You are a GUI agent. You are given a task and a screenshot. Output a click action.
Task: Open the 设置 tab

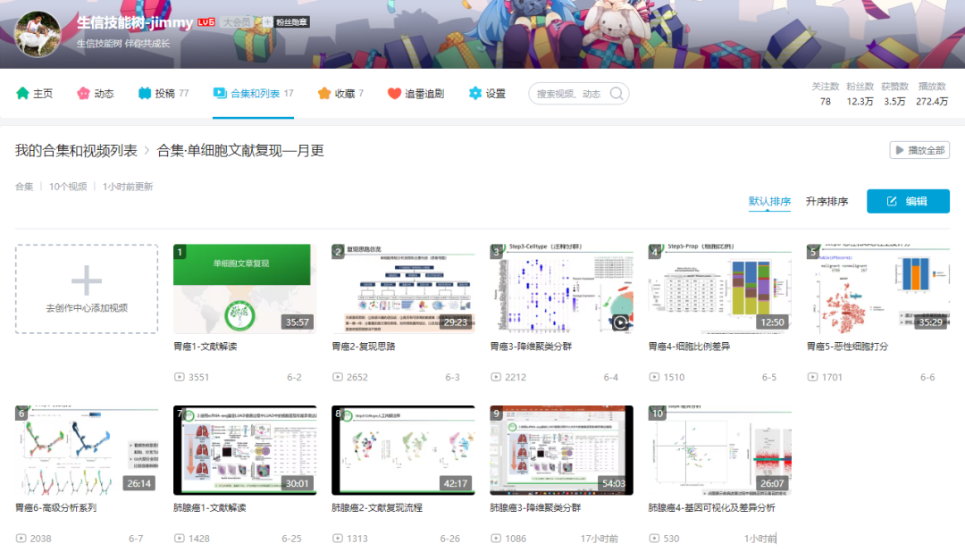487,94
